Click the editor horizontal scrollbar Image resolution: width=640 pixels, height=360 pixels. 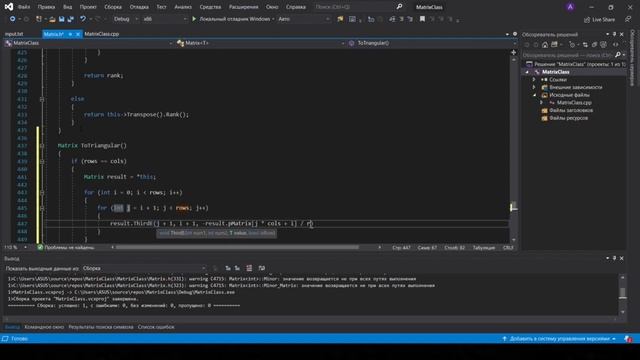(237, 247)
